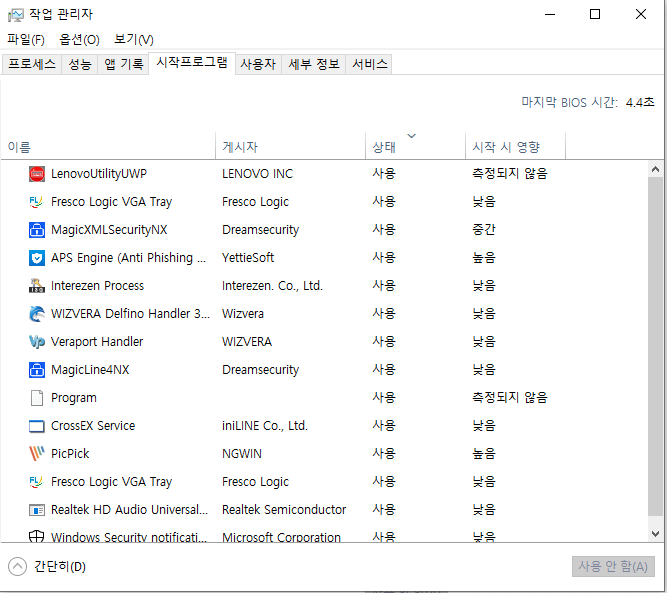
Task: Collapse view with 간단히(D) arrow button
Action: [x=17, y=566]
